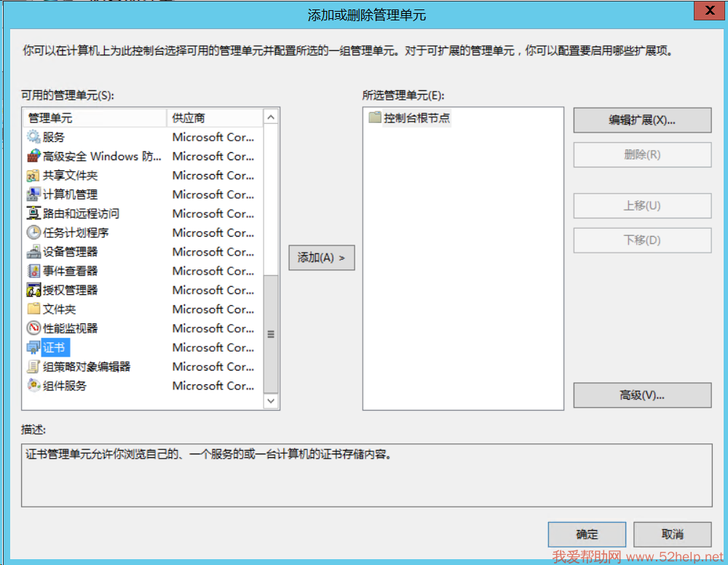Select the 服务 snap-in icon

pos(33,137)
